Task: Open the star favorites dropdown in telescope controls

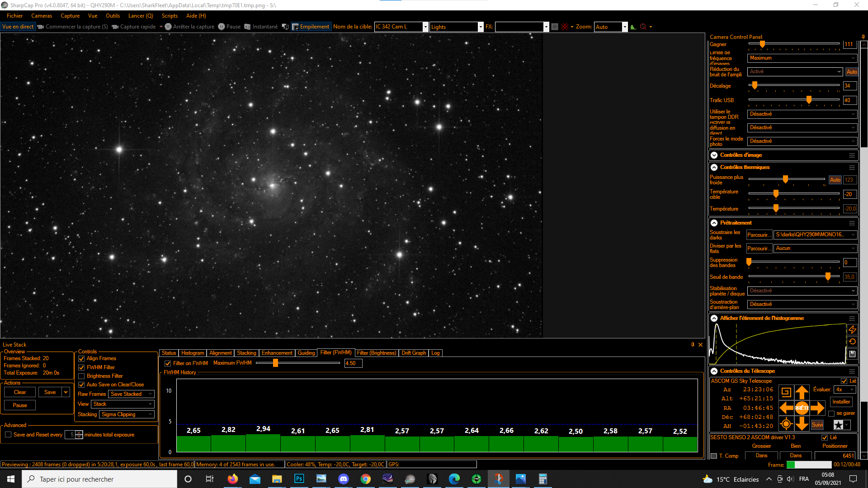Action: pos(842,425)
